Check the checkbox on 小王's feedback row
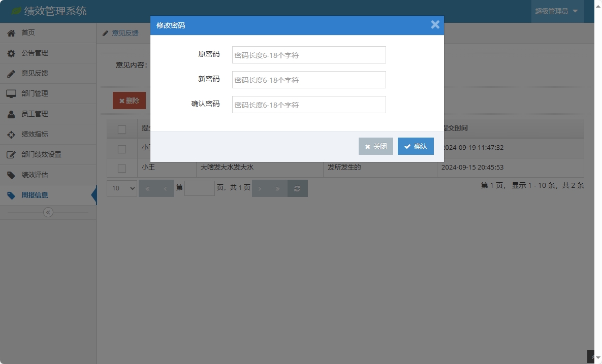This screenshot has width=602, height=364. click(122, 168)
